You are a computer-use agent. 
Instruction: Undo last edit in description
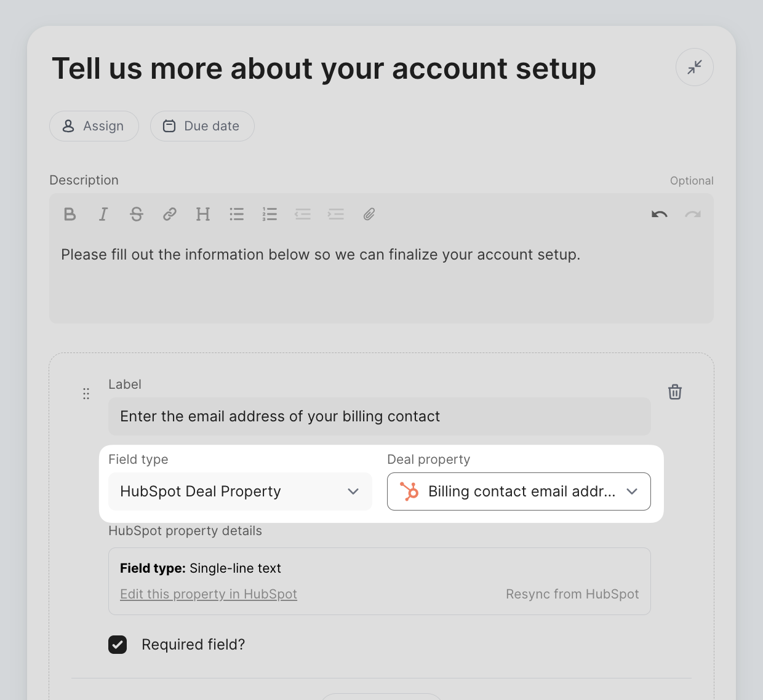tap(660, 214)
